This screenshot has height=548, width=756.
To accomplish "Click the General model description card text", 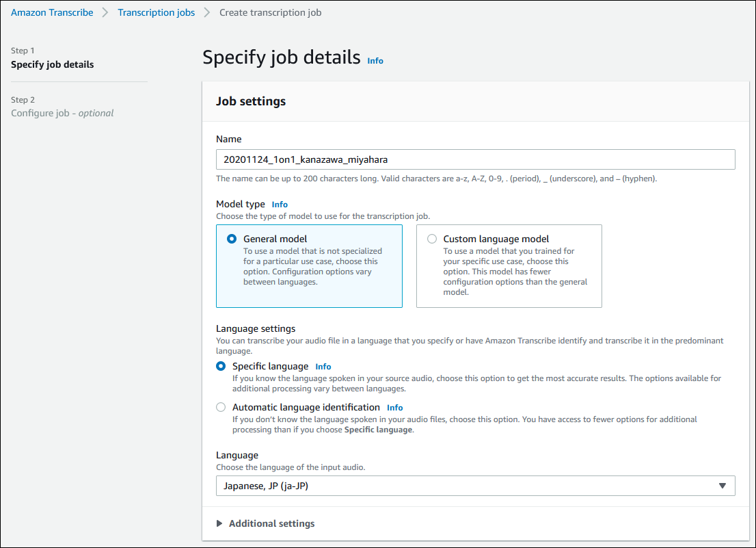I will pyautogui.click(x=312, y=266).
